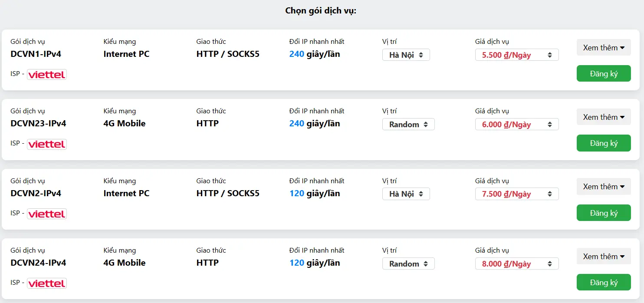Expand Xem thêm on the DCVN23-IPv4 package
Viewport: 644px width, 303px height.
coord(603,117)
